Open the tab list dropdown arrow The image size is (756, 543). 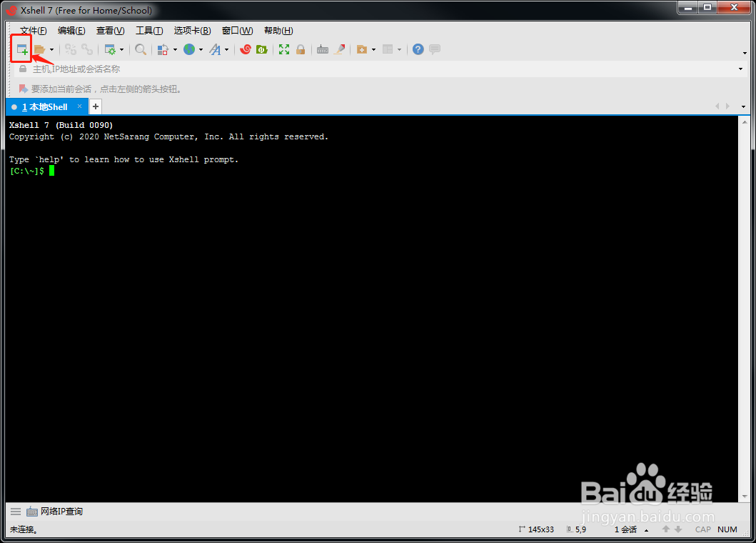point(743,106)
